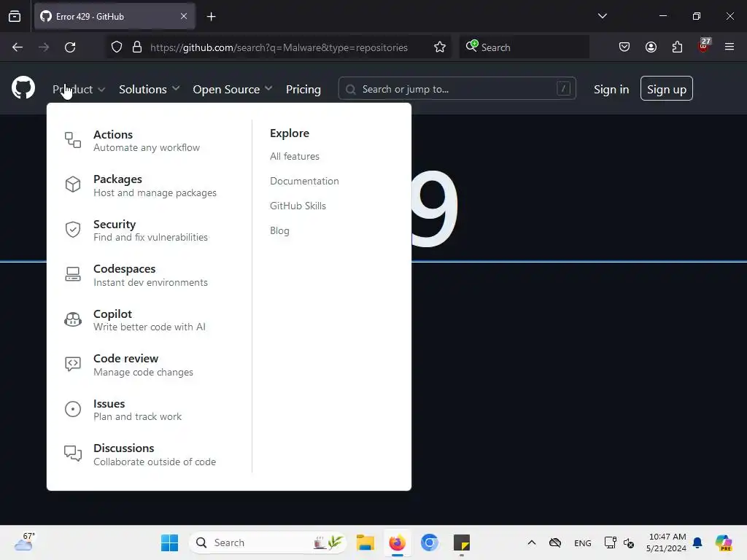Open the GitHub logo homepage link
Image resolution: width=747 pixels, height=560 pixels.
pos(23,87)
